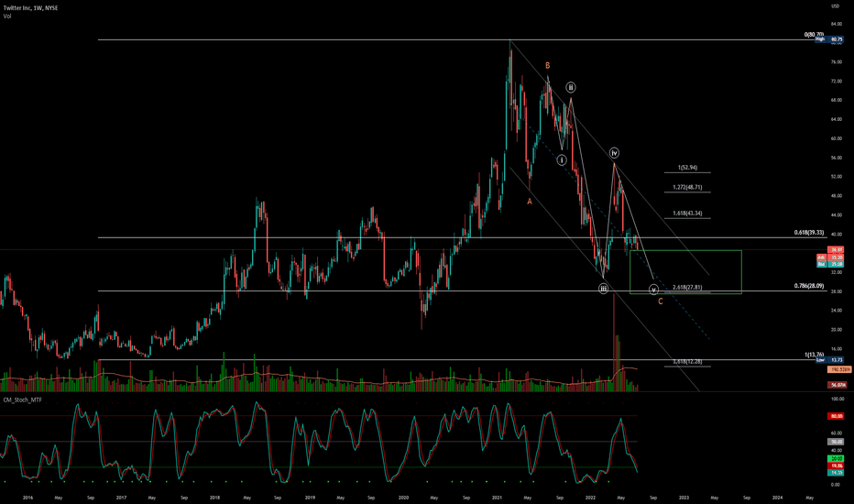The image size is (854, 504).
Task: Click 64.00 on the price axis
Action: click(836, 119)
